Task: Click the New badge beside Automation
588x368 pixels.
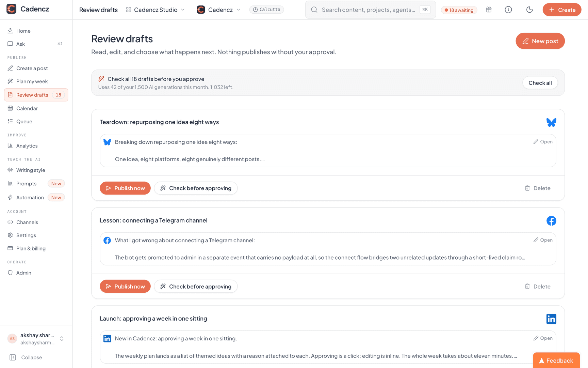Action: click(56, 198)
